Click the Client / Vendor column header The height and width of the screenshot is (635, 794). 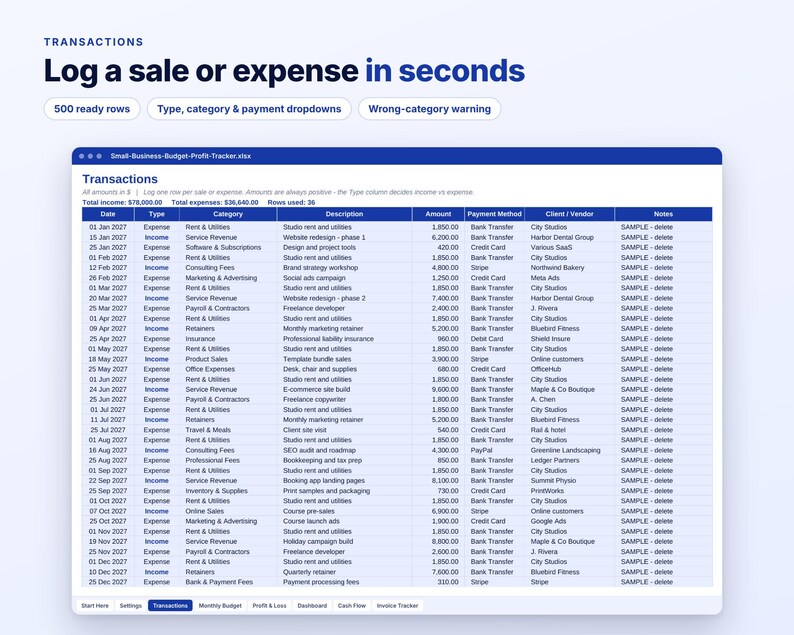point(569,214)
